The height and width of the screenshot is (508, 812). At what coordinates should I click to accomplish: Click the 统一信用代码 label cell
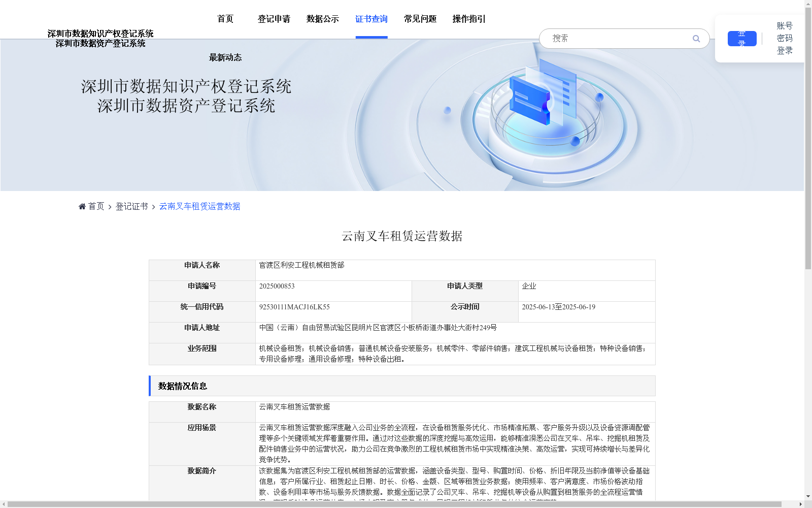(x=202, y=312)
